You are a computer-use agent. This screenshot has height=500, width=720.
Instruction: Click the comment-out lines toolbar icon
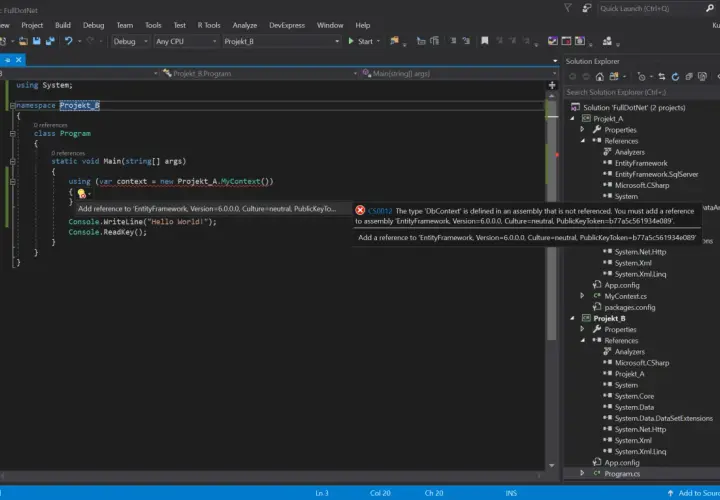click(453, 41)
